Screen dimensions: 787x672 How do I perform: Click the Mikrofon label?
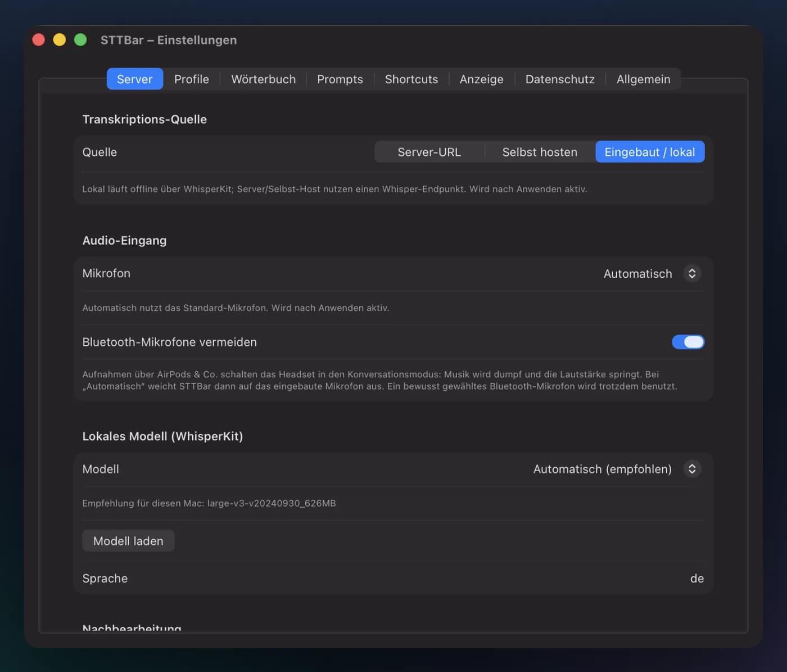pos(106,273)
